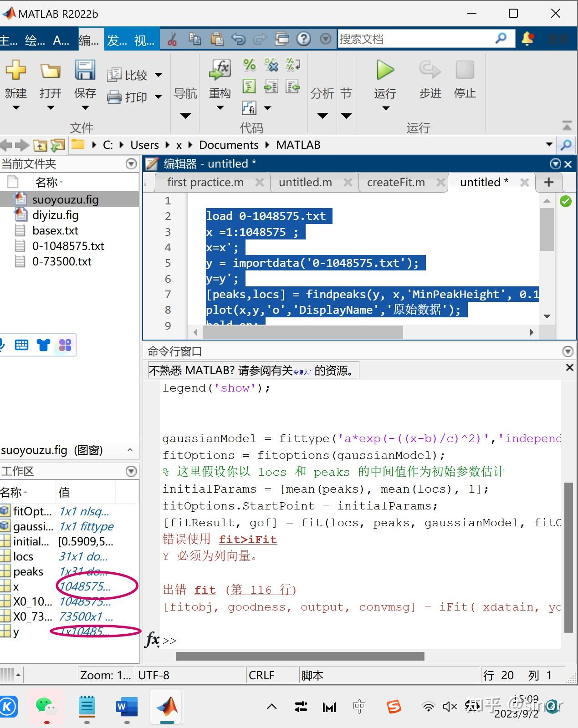Click the paste clipboard icon in quick toolbar
The width and height of the screenshot is (578, 728).
click(216, 39)
